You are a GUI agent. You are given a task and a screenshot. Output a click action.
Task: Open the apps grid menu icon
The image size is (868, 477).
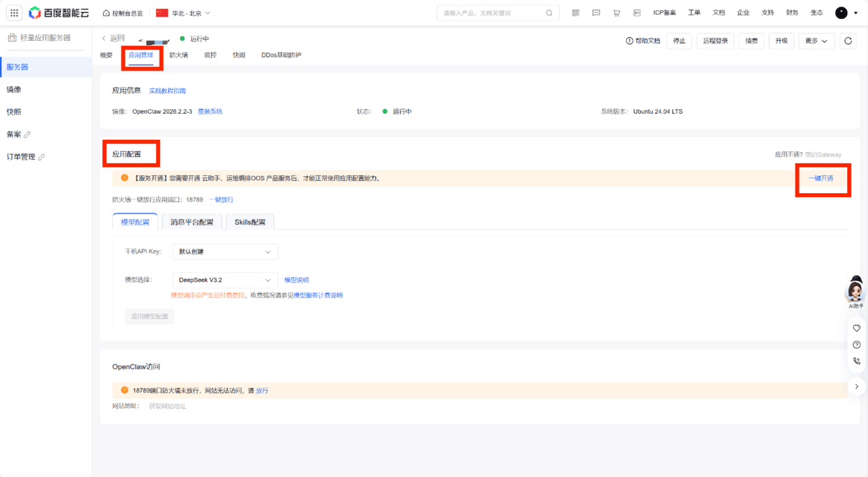click(14, 13)
